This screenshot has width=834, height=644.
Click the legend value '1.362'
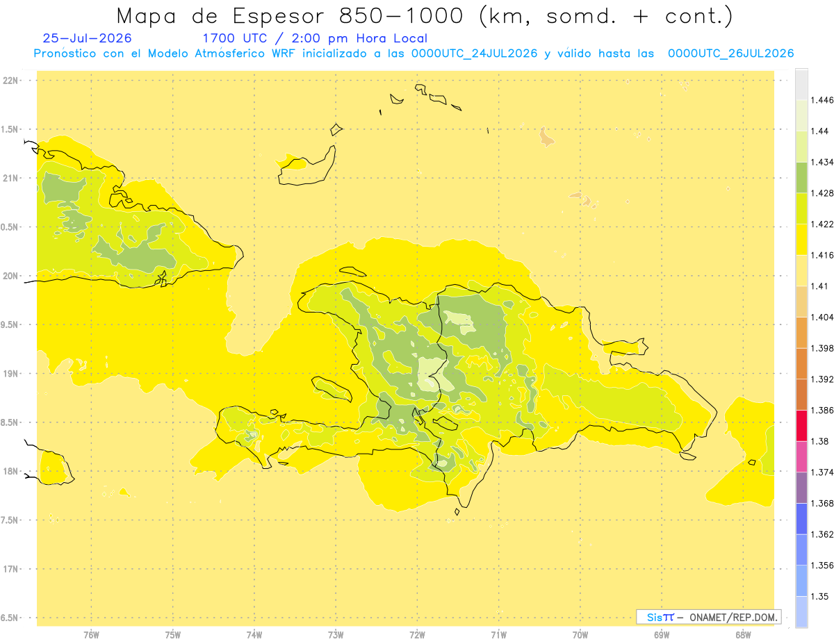[822, 534]
